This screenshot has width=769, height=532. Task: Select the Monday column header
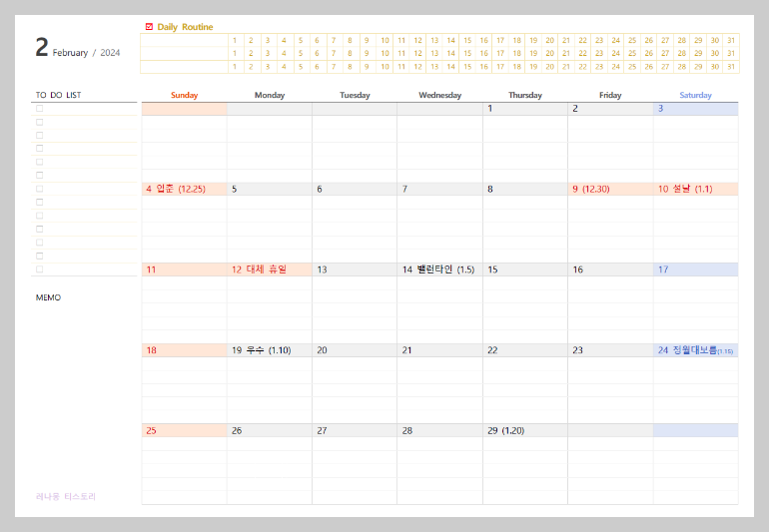point(270,95)
